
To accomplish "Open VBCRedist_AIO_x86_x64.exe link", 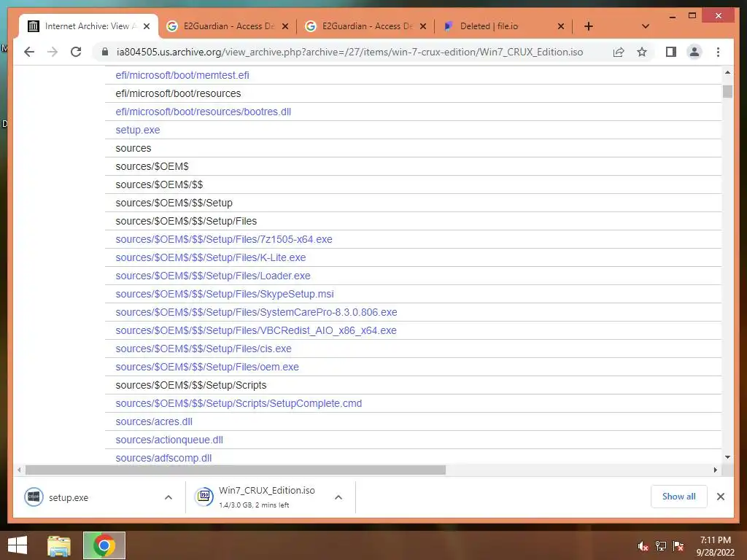I will (x=256, y=330).
